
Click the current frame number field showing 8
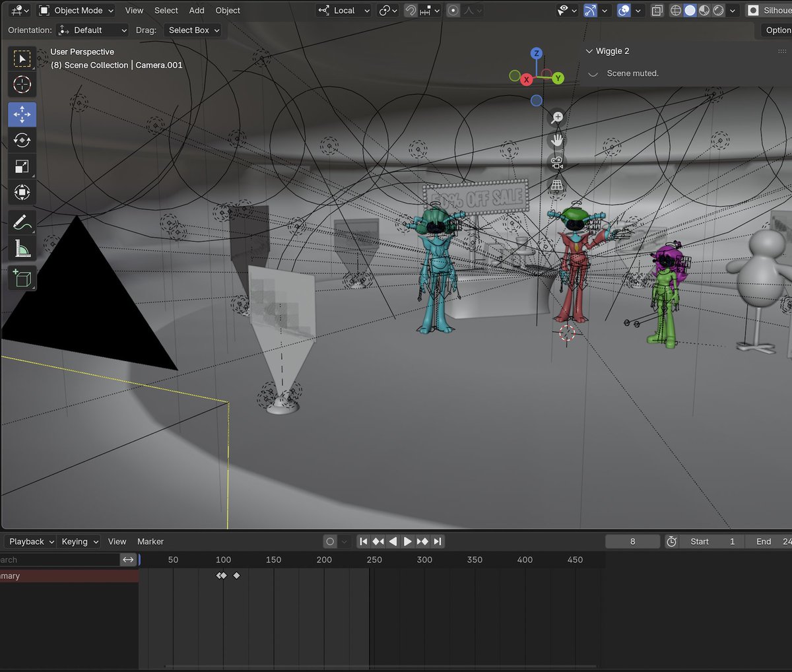point(632,541)
